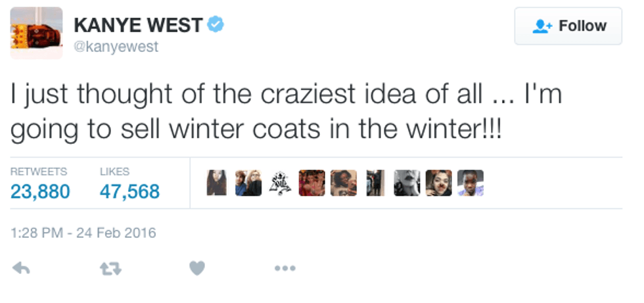644x303 pixels.
Task: Click the first liker avatar with long dark hair
Action: [x=217, y=183]
